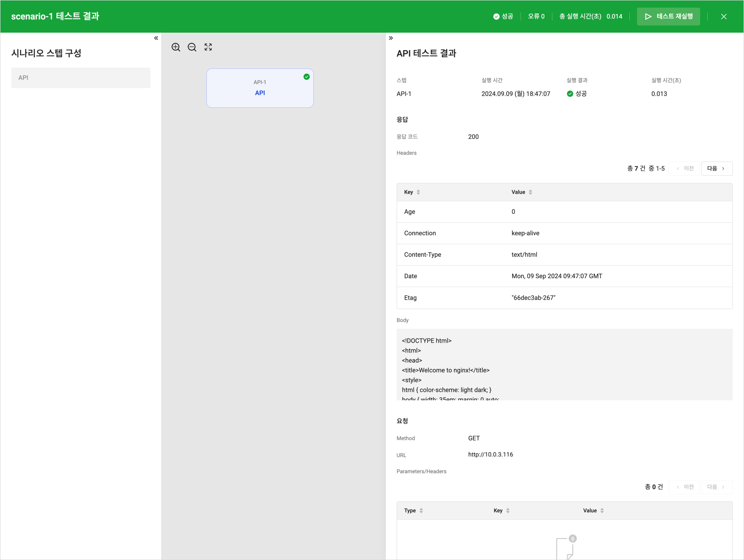
Task: Click the 오류 0 counter in header
Action: 536,17
